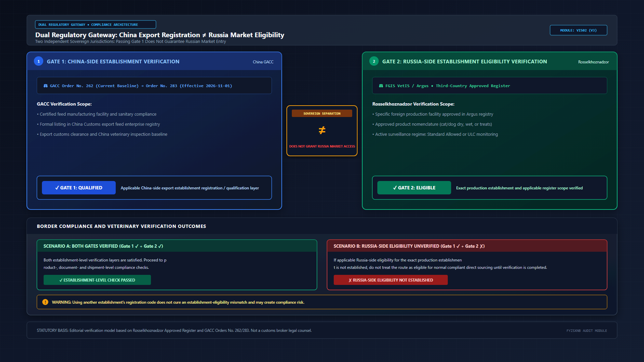Click RUSSIA-SIDE ELIGIBILITY NOT ESTABLISHED badge
This screenshot has height=362, width=644.
[391, 280]
